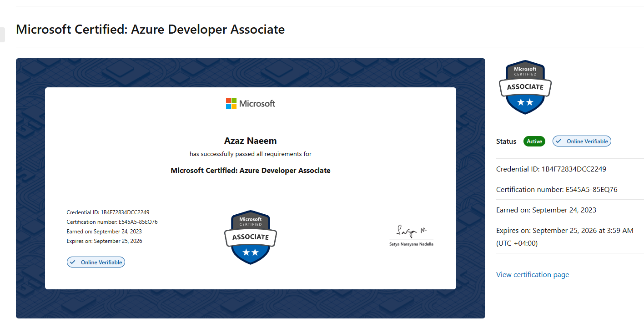
Task: Click the 'Expires on: September 25, 2026' certificate line
Action: 104,241
